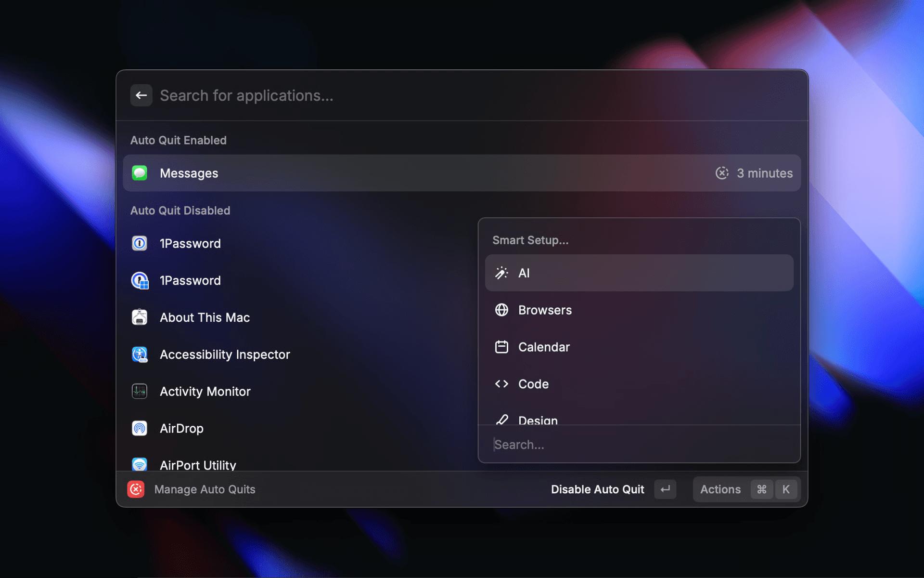Click the Messages app icon
This screenshot has height=578, width=924.
pyautogui.click(x=140, y=173)
